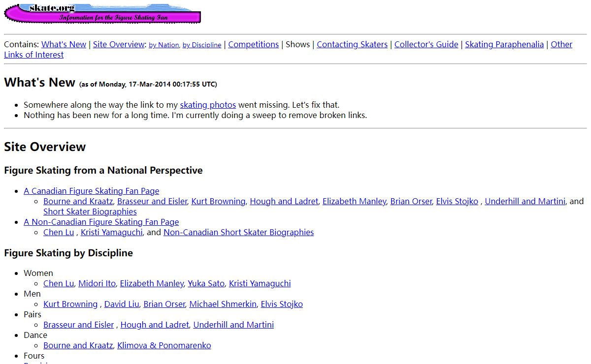Open Chen Lu under Non-Canadian Fan Page

59,232
